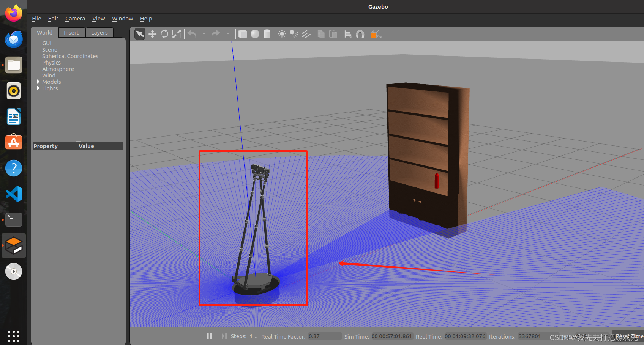Click the Value column header
644x345 pixels.
click(x=86, y=146)
